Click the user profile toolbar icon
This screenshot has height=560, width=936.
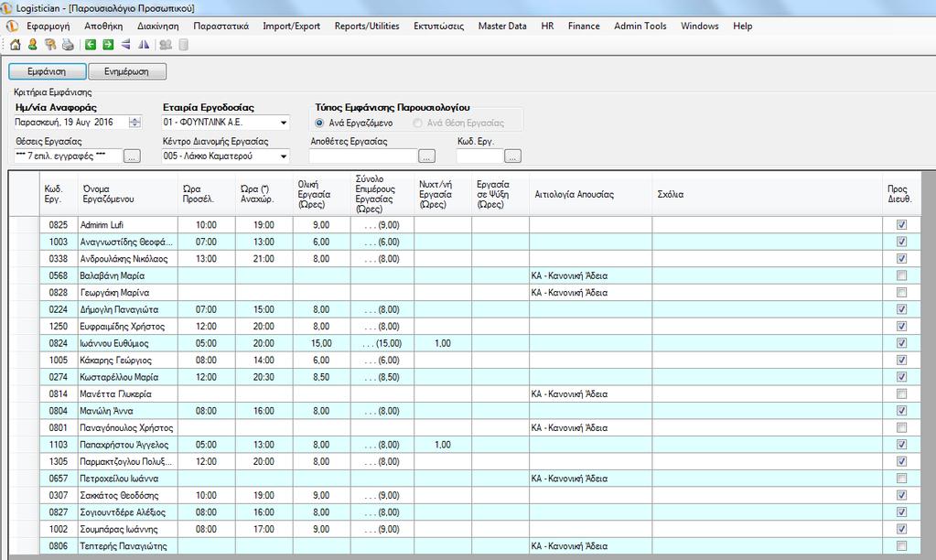point(32,45)
